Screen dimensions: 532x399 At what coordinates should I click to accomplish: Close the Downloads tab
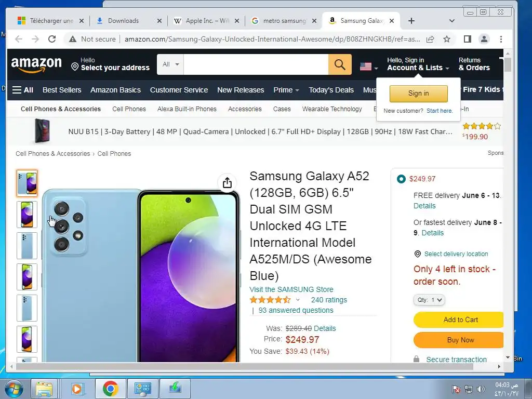(159, 21)
